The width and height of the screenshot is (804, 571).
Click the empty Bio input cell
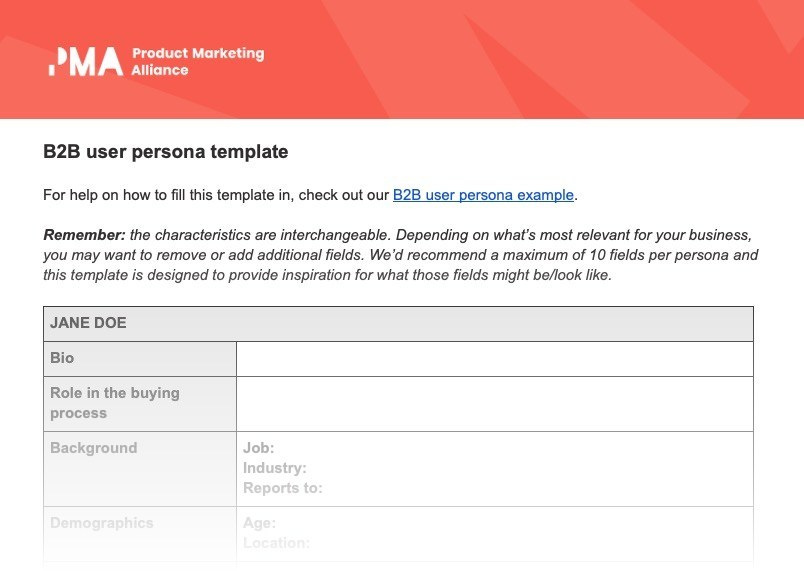pyautogui.click(x=495, y=359)
